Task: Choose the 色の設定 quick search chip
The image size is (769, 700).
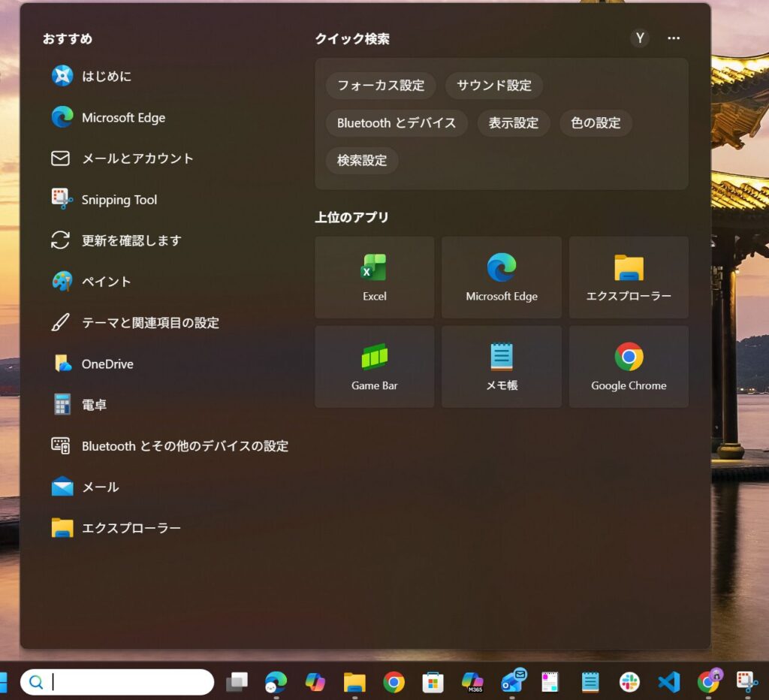Action: point(596,123)
